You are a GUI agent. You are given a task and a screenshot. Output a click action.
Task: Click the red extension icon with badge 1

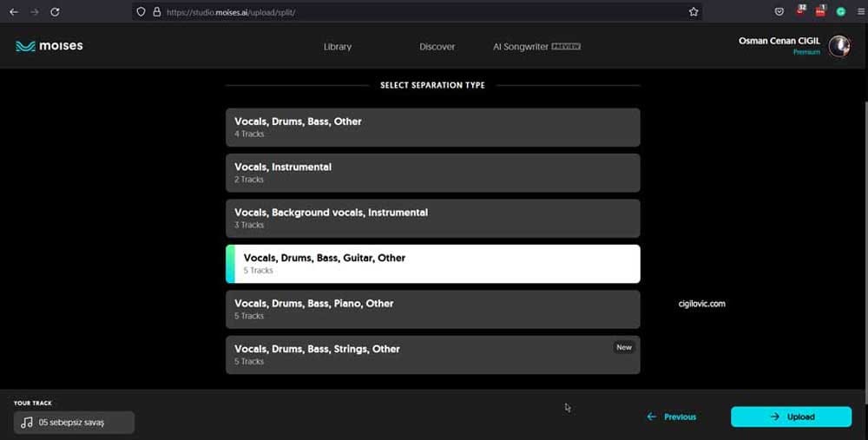(820, 10)
